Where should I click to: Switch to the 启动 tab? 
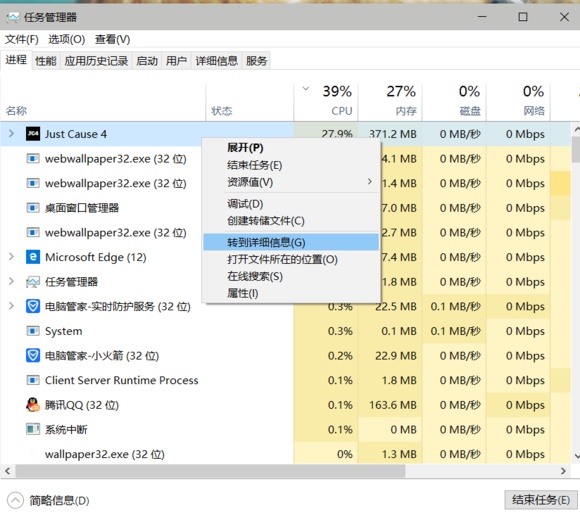[x=147, y=61]
